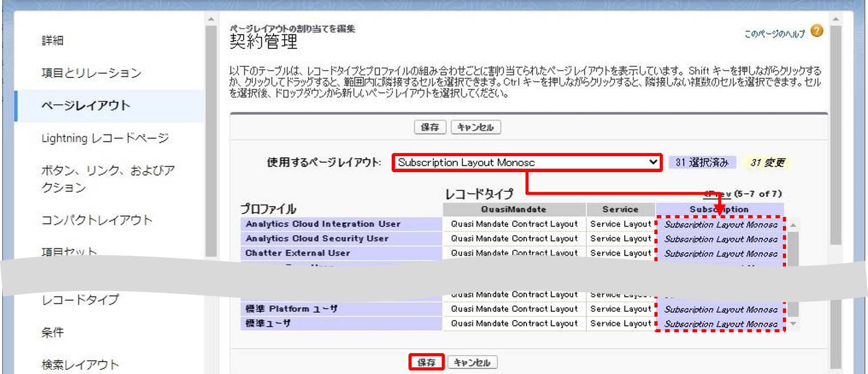Click table scrollbar up arrow

tap(793, 225)
